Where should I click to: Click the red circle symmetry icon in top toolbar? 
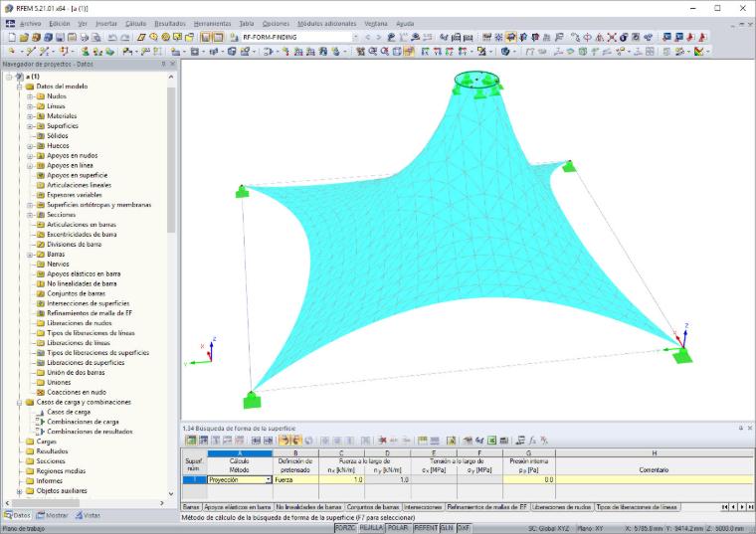[587, 37]
